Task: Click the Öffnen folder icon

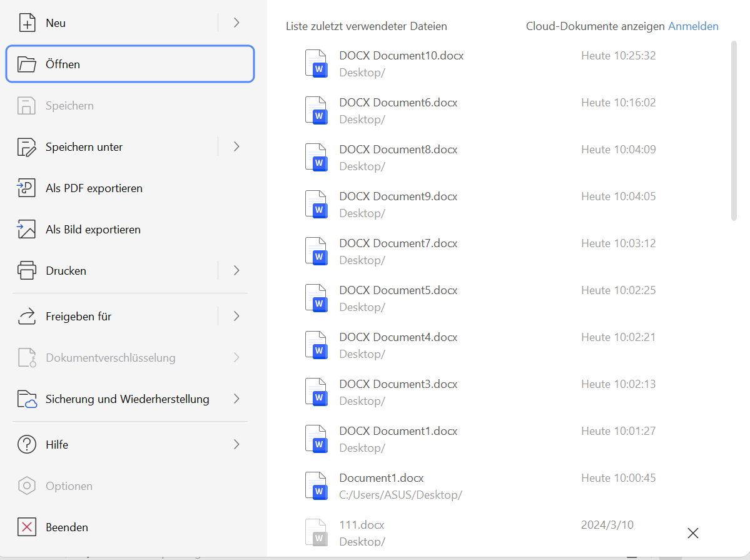Action: pos(28,64)
